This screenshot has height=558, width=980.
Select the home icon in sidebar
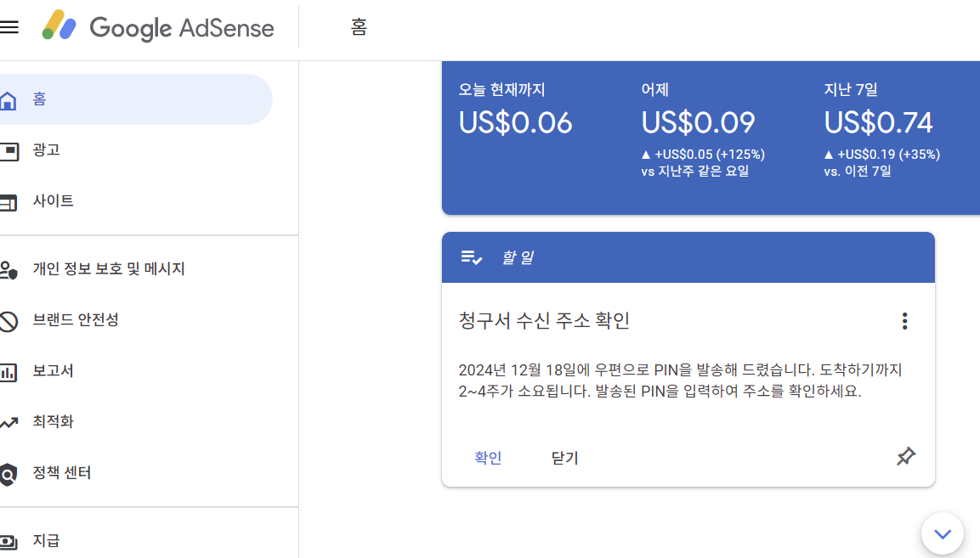click(8, 100)
